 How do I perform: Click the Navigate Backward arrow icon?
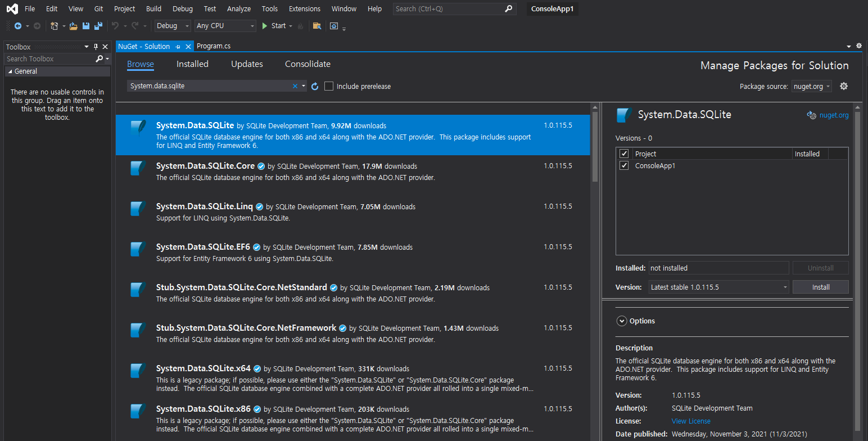tap(17, 26)
